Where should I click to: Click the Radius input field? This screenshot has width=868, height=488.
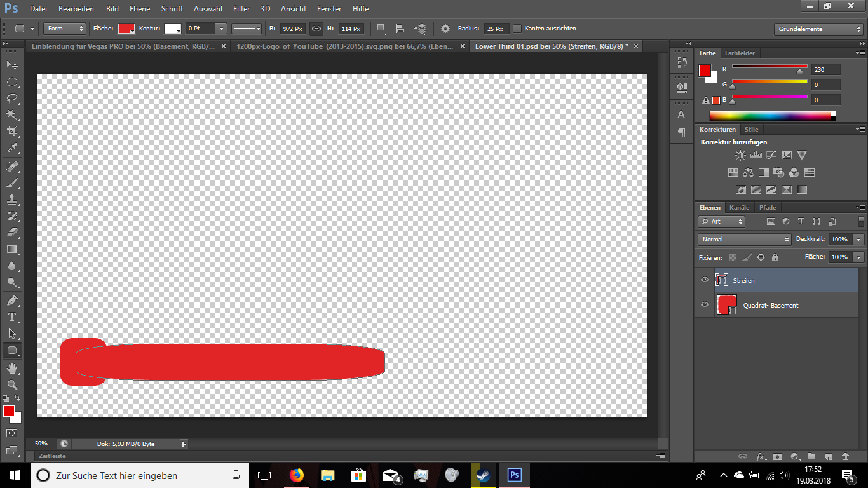496,29
